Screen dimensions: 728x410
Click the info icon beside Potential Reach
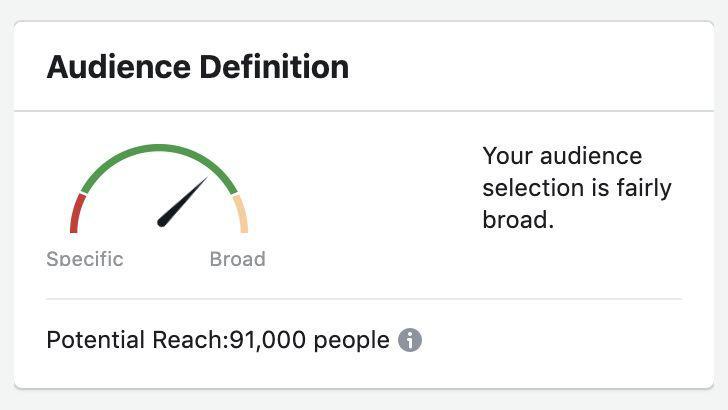(x=410, y=340)
